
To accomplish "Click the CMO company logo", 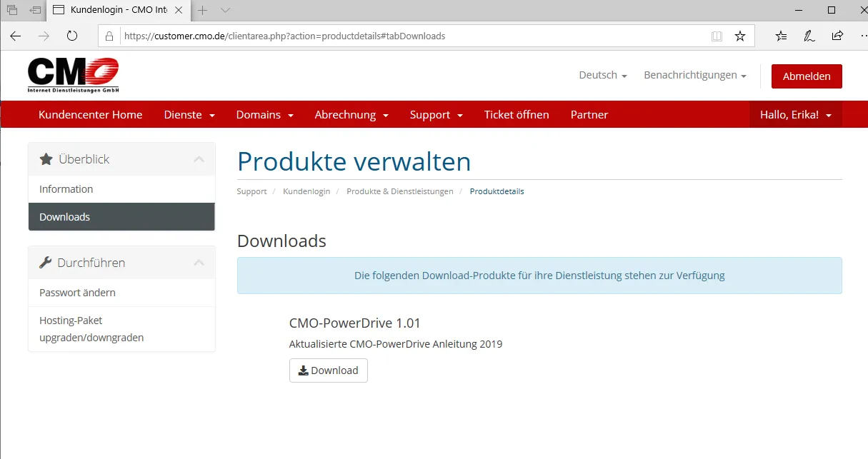I will tap(73, 75).
